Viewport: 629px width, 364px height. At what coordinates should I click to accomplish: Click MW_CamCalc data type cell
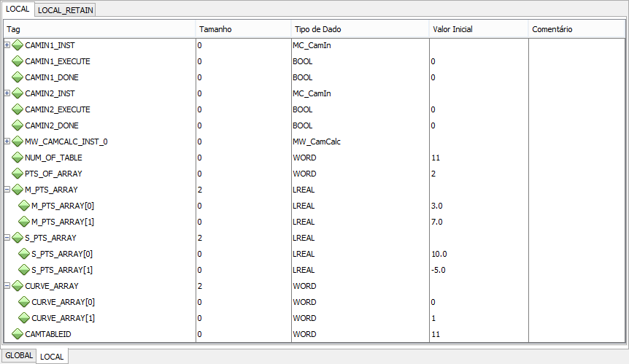click(x=360, y=142)
